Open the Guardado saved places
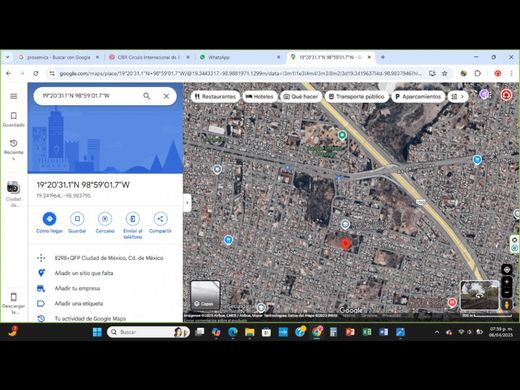The height and width of the screenshot is (390, 520). pyautogui.click(x=14, y=120)
